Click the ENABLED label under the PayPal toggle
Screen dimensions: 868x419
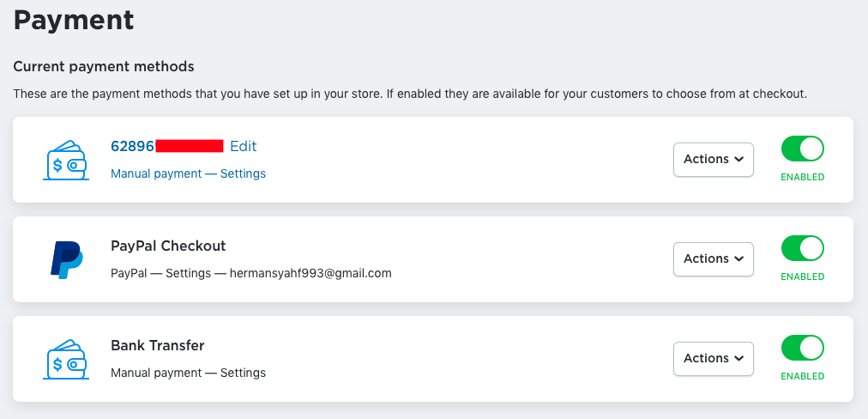(x=802, y=276)
